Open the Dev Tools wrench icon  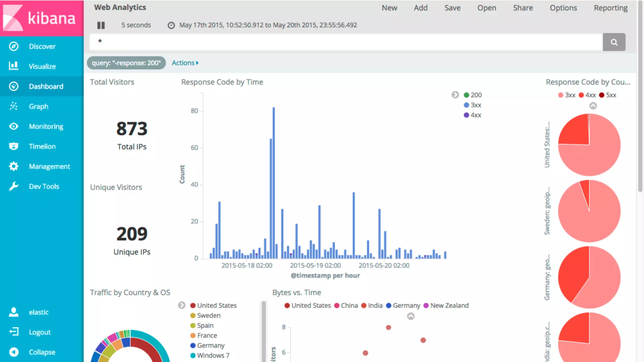(x=14, y=186)
